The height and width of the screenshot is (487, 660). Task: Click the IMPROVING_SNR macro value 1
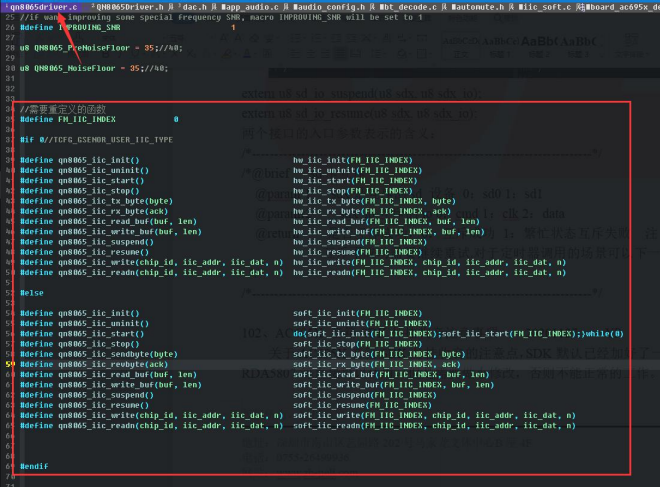tap(233, 27)
